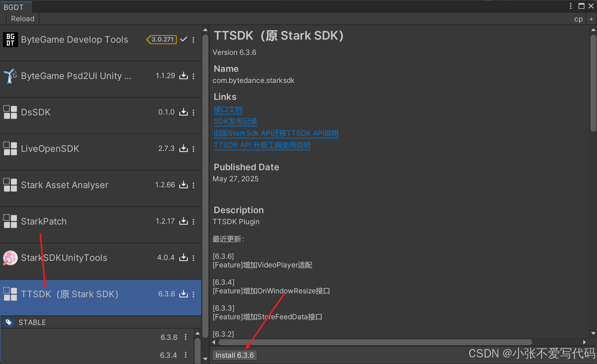The image size is (597, 364).
Task: Open kebab menu for StarkSDKUnityTools
Action: (x=193, y=258)
